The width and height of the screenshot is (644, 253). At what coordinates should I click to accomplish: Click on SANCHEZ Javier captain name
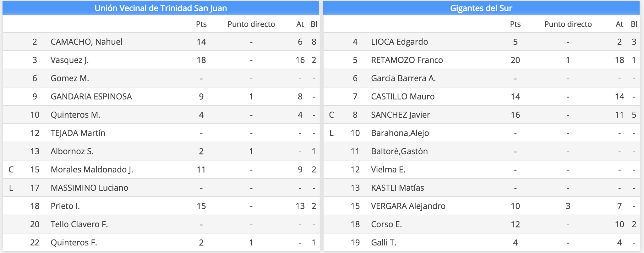[401, 115]
